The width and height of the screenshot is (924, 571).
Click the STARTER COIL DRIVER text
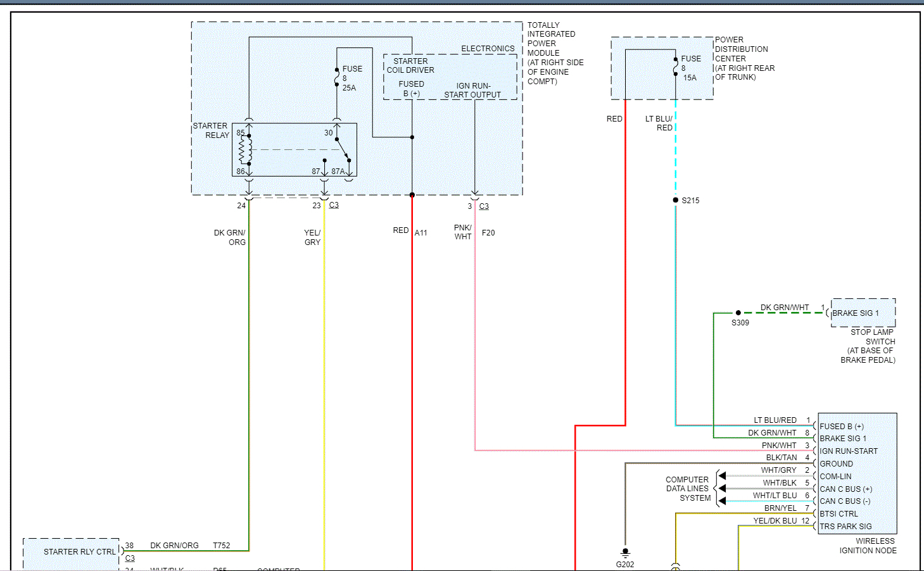point(410,66)
